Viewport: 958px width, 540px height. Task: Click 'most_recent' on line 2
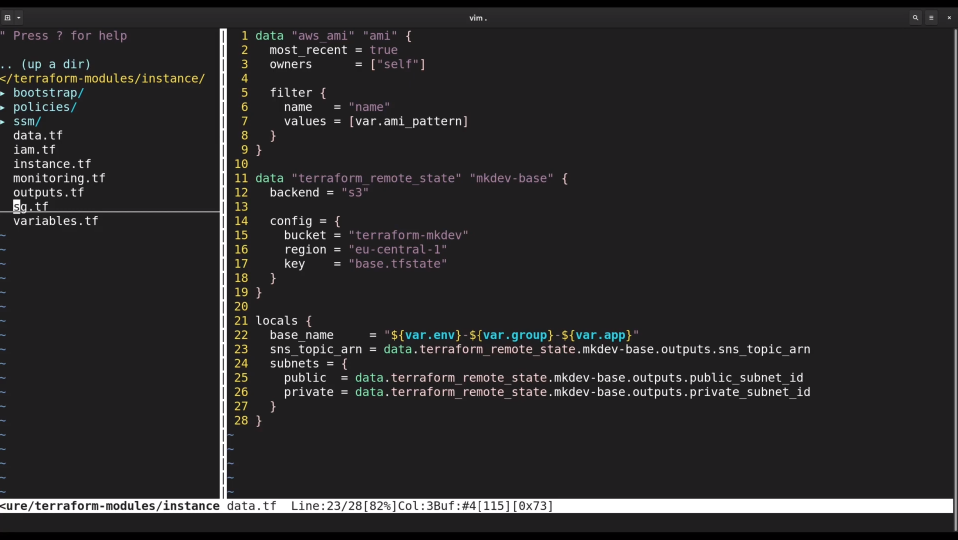pos(309,50)
